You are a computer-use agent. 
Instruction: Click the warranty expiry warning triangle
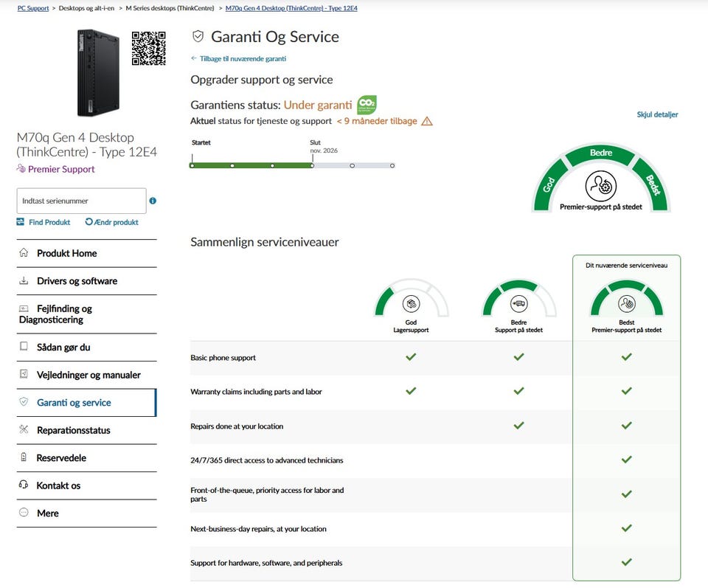tap(427, 121)
